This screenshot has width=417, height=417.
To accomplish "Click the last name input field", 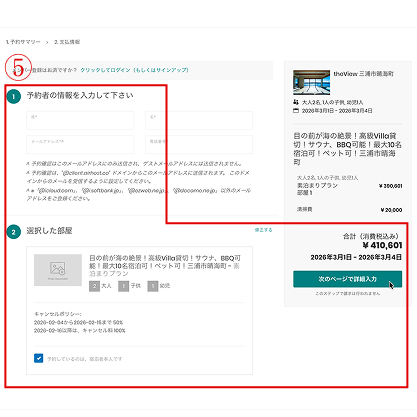I will click(x=80, y=120).
